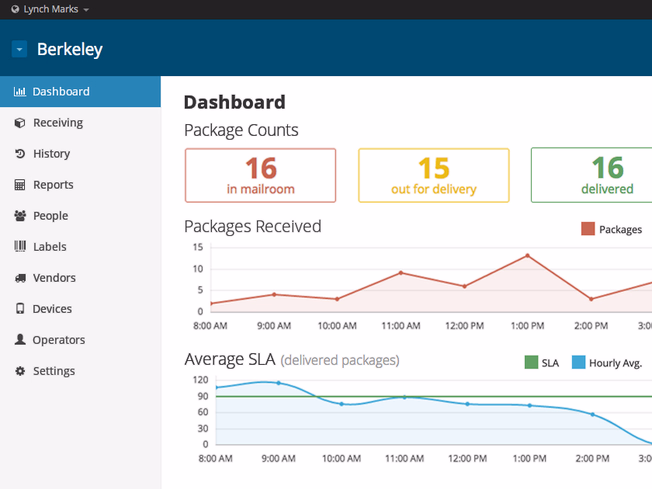Click the Dashboard bar-chart icon in sidebar
Viewport: 652px width, 489px height.
click(x=20, y=91)
